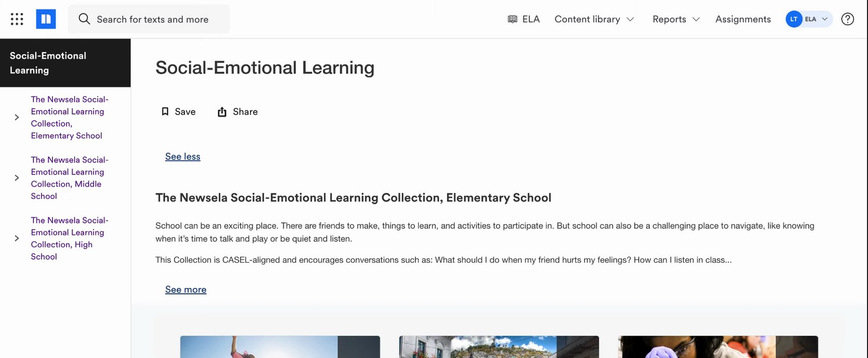Expand the High School collection chevron
This screenshot has height=358, width=868.
(17, 238)
